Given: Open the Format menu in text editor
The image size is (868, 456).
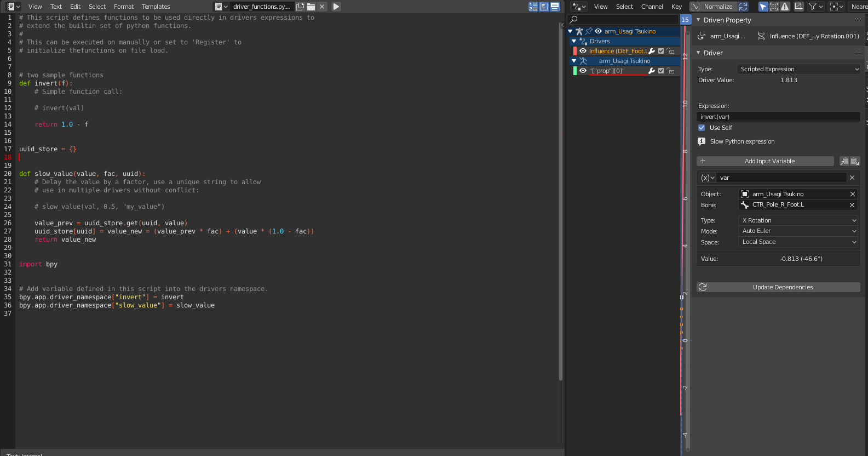Looking at the screenshot, I should 124,7.
